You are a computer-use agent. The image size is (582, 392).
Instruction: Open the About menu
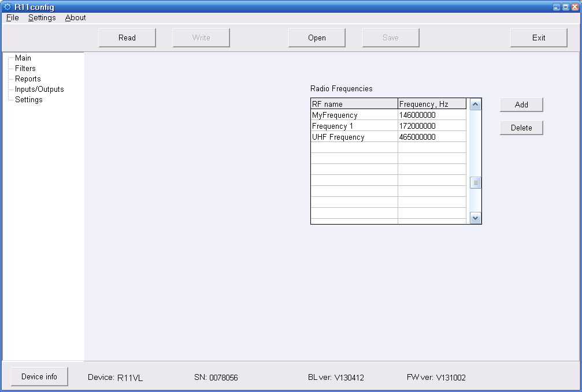click(x=75, y=18)
